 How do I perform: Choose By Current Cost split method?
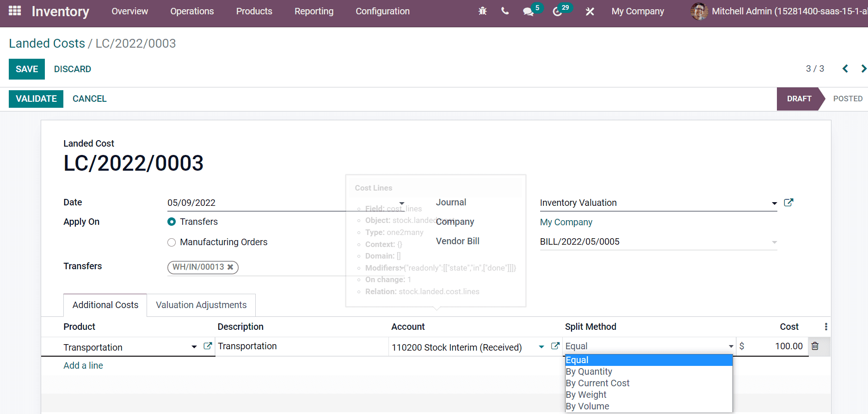(649, 383)
